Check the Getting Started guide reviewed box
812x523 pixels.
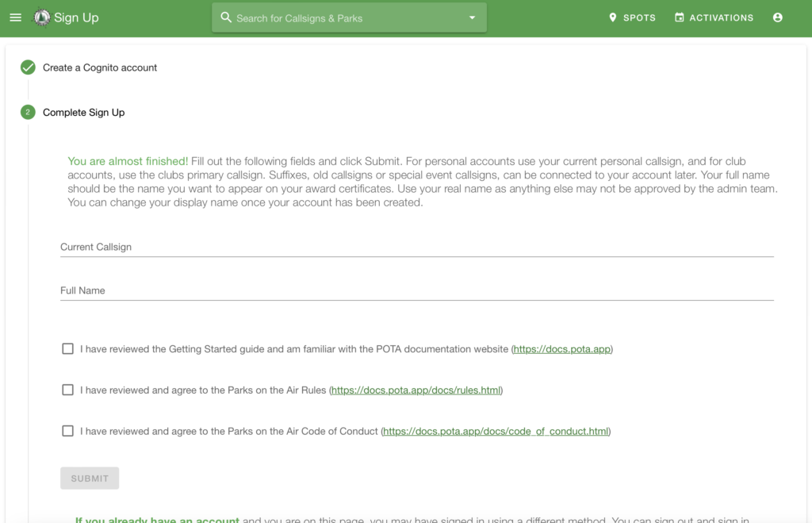pos(68,348)
